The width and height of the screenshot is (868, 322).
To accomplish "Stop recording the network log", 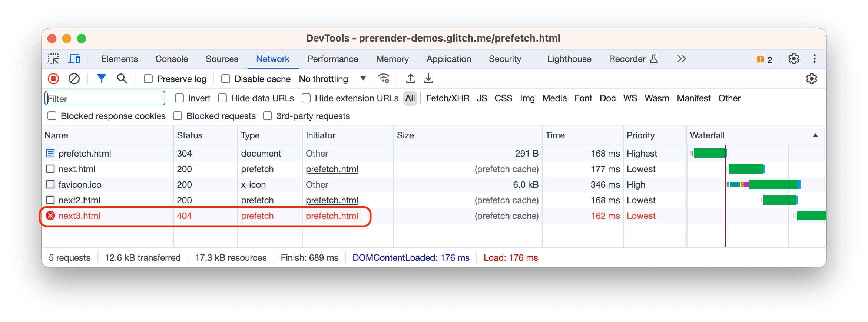I will click(53, 79).
